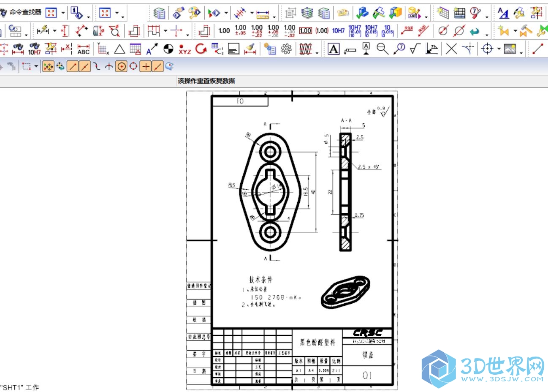
Task: Select the target point crosshair symbol
Action: [x=487, y=49]
